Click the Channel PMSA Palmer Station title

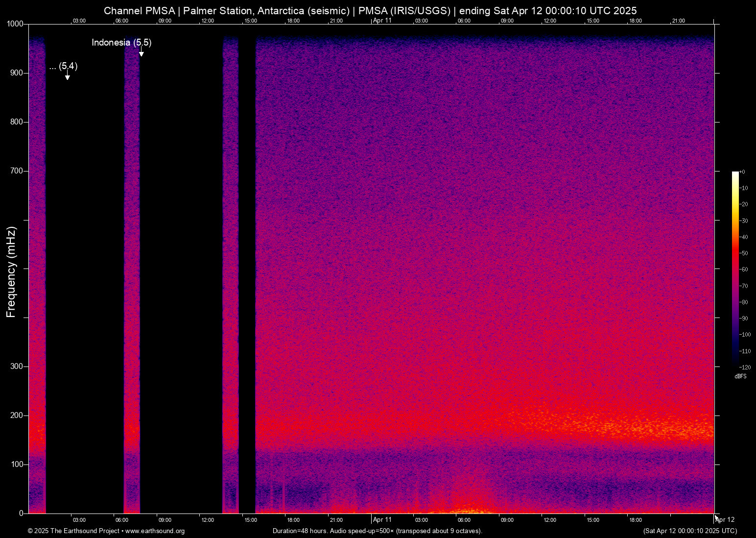tap(370, 11)
